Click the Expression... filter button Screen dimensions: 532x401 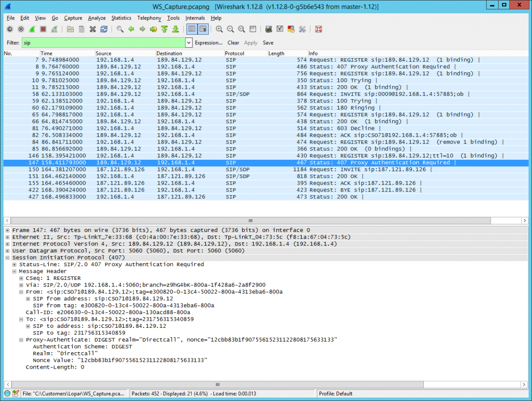[x=208, y=43]
